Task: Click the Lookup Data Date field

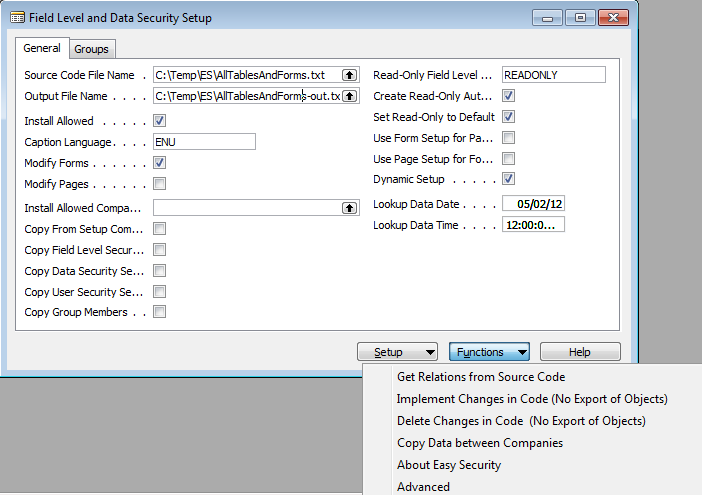Action: 534,204
